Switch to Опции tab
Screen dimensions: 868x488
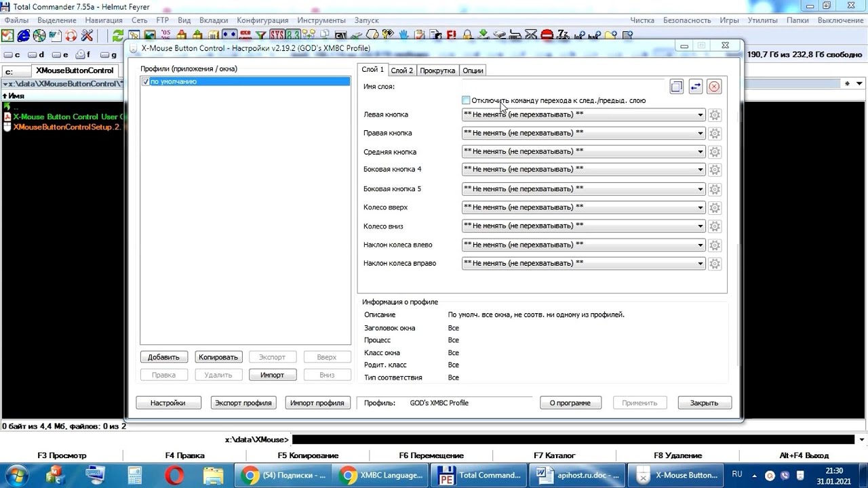click(473, 70)
